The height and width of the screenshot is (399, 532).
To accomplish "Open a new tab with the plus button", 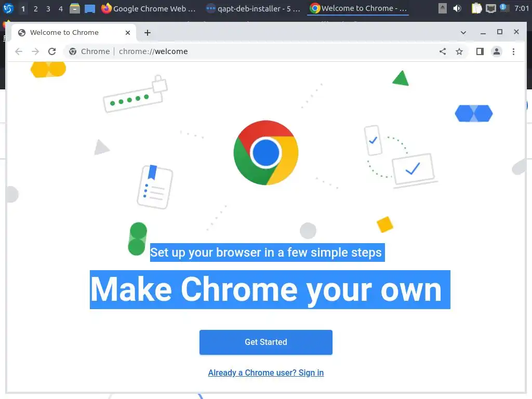I will tap(147, 33).
